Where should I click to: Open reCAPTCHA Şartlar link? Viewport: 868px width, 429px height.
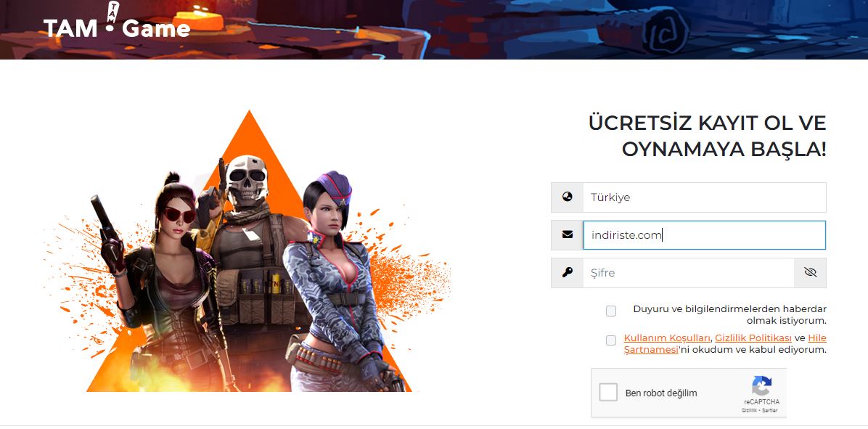tap(771, 411)
